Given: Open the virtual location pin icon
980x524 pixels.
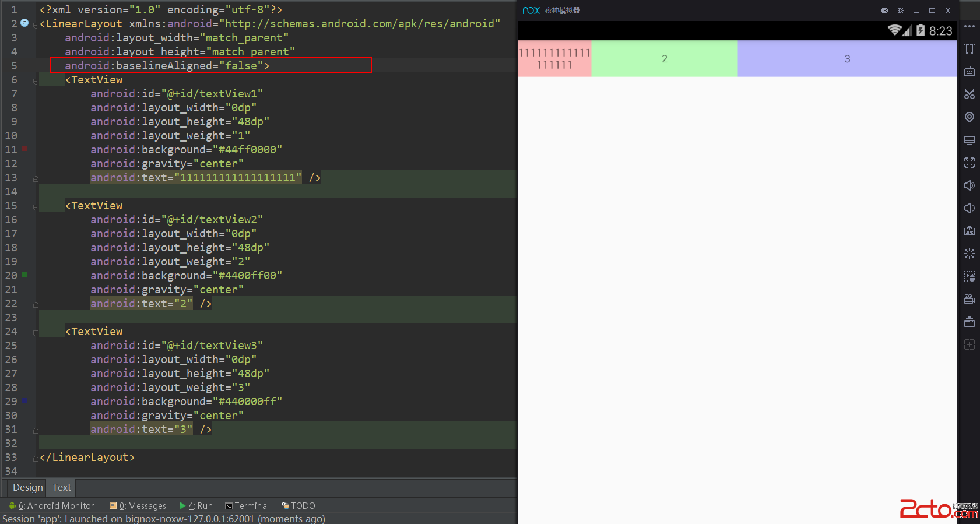Looking at the screenshot, I should 970,117.
